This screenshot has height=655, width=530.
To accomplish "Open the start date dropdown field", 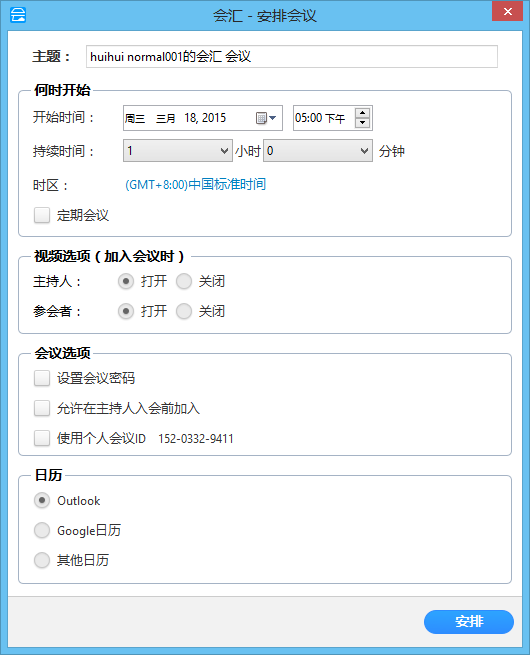I will pos(203,118).
